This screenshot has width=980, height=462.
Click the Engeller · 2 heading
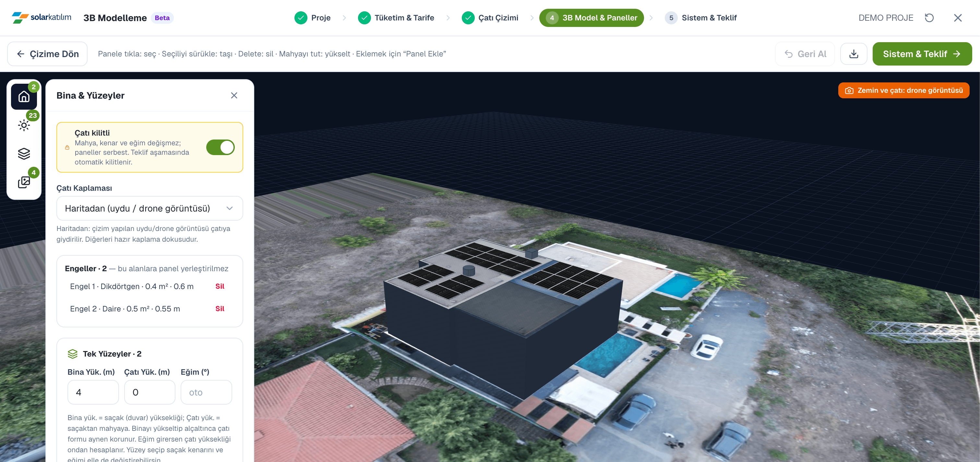86,269
